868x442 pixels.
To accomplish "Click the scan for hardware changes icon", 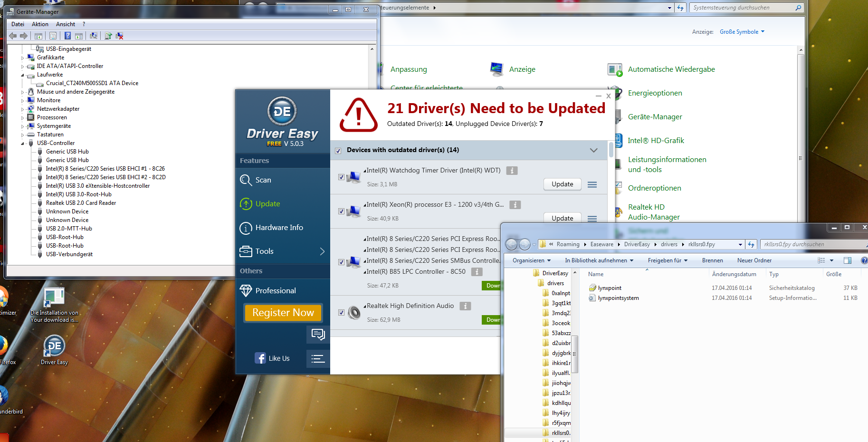I will [94, 36].
